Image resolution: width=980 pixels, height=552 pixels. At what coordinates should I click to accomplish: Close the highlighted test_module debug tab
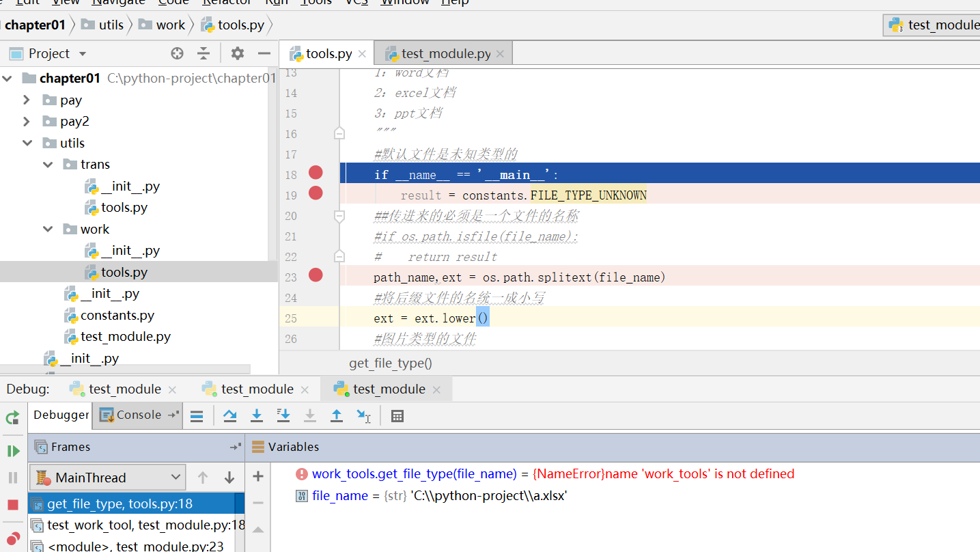pyautogui.click(x=436, y=389)
